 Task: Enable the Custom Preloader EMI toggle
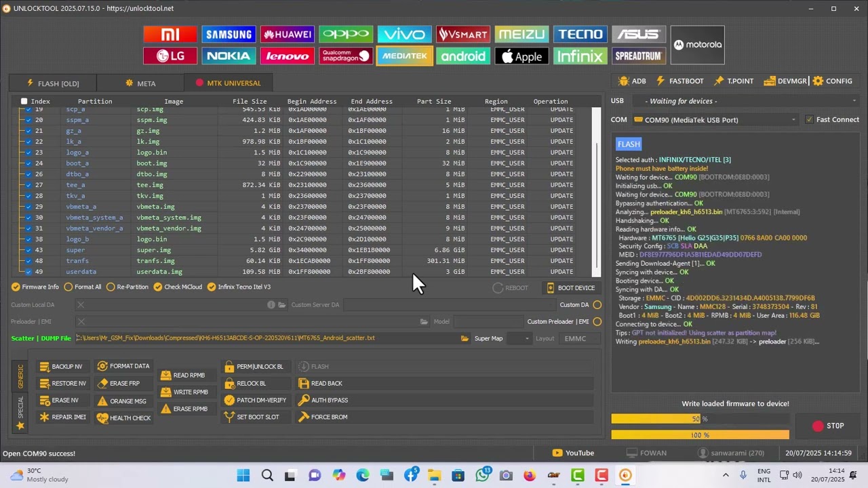(x=597, y=321)
